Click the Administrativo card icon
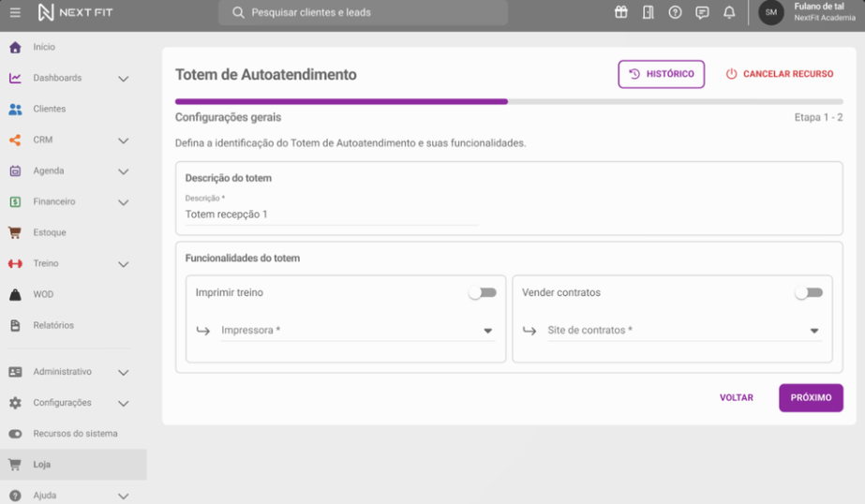 [x=15, y=372]
